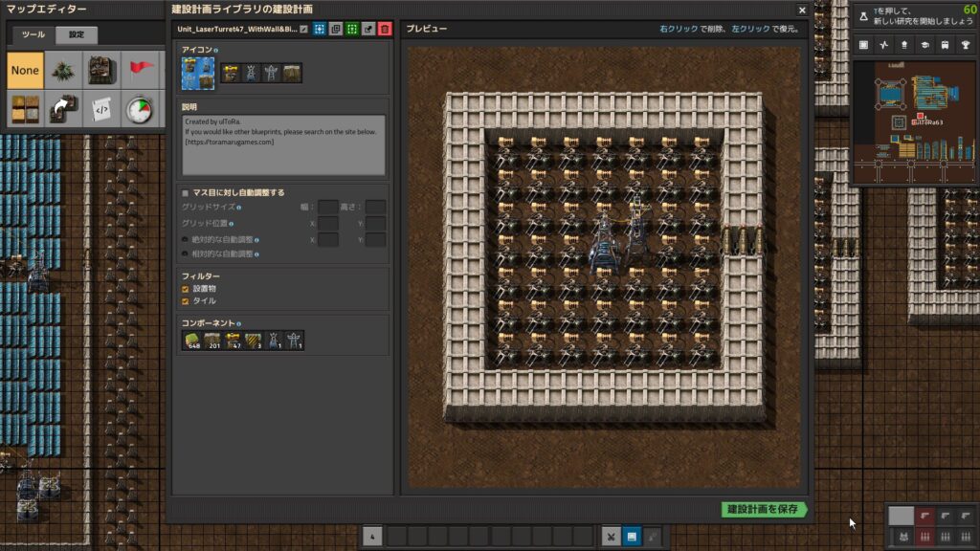Click blue select-new-contents blueprint button
This screenshot has height=551, width=980.
tap(320, 29)
